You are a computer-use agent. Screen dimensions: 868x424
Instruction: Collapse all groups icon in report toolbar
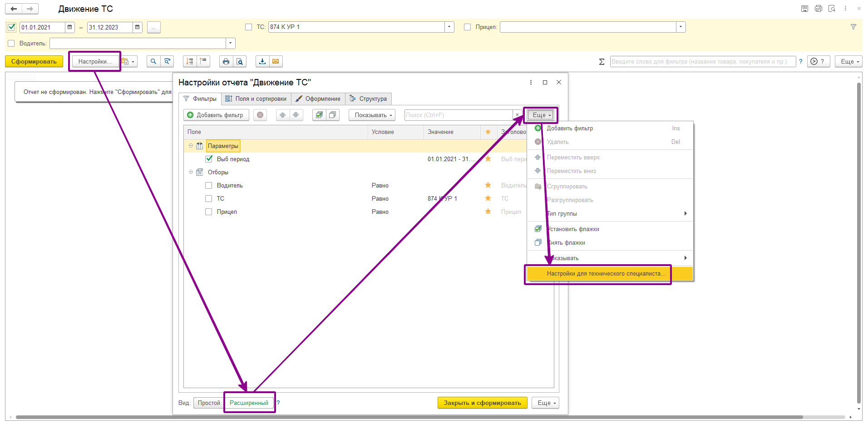[203, 61]
